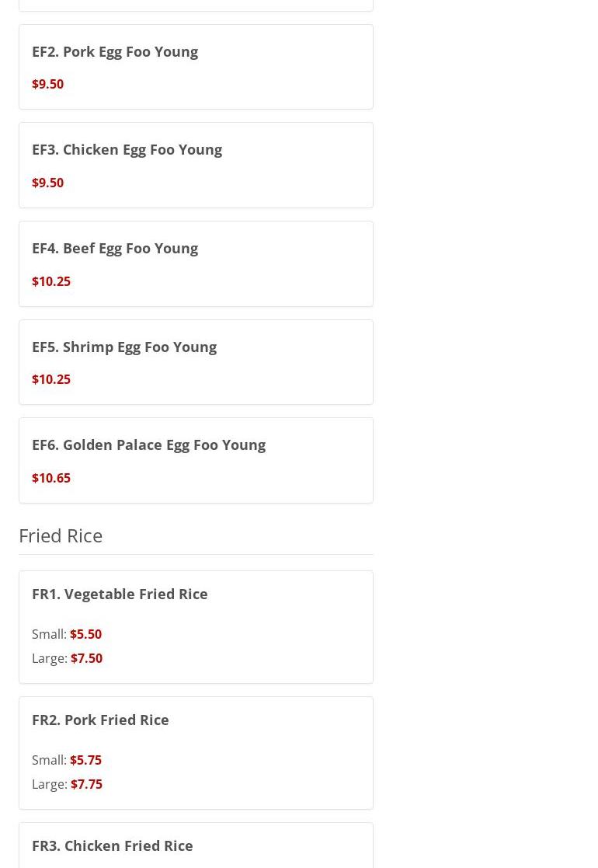
Task: Pick the small $5.50 Vegetable Fried Rice price
Action: point(85,634)
